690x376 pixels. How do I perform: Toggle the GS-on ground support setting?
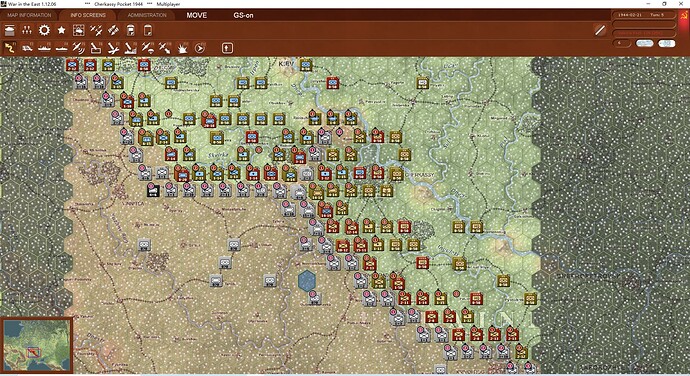coord(243,15)
